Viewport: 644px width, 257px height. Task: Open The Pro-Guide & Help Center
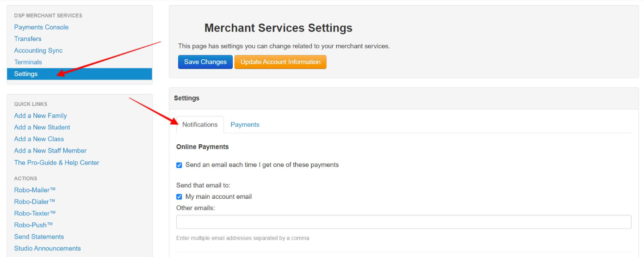[56, 163]
